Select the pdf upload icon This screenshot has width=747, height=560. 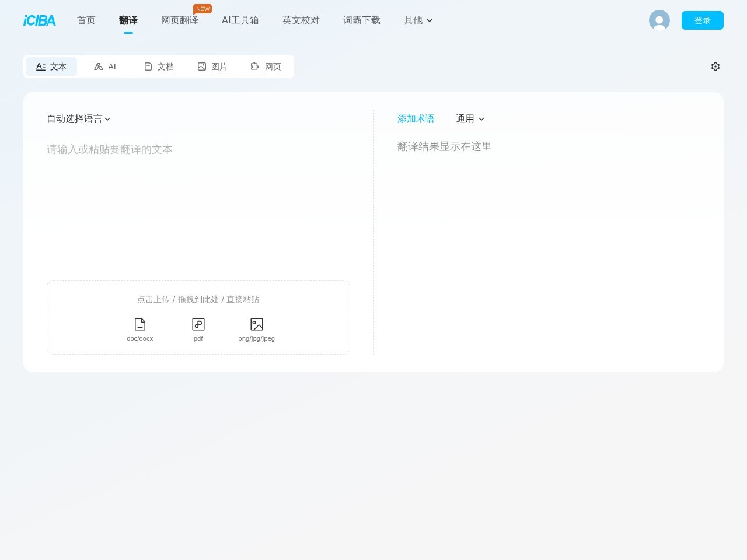click(198, 324)
